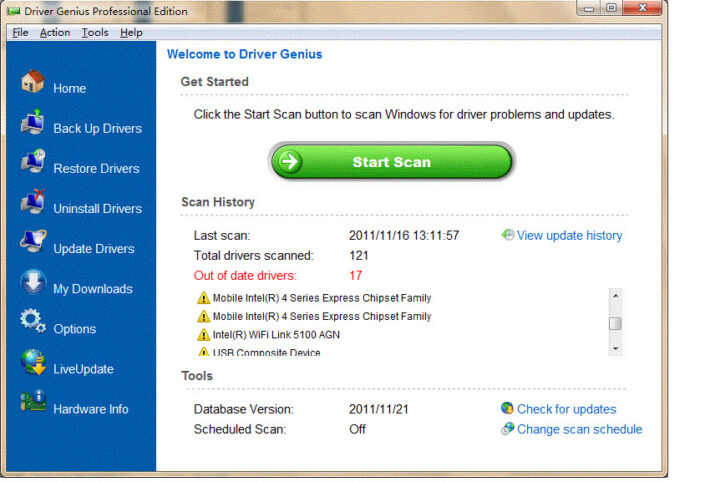Open the Hardware Info icon
This screenshot has height=482, width=710.
coord(33,404)
